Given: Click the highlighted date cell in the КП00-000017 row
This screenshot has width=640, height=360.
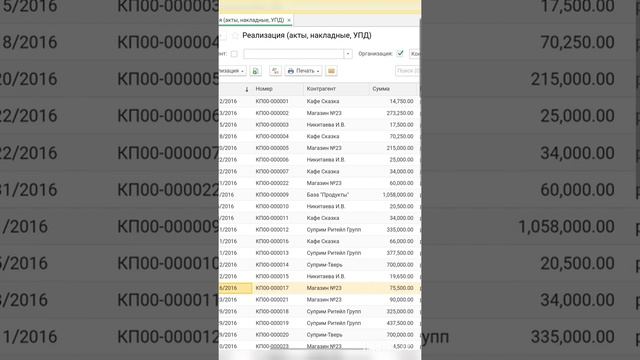Looking at the screenshot, I should [236, 288].
